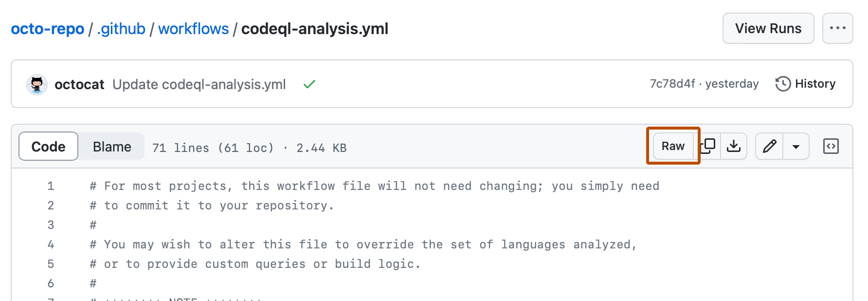Copy raw file contents icon
Viewport: 868px width, 301px height.
[709, 146]
